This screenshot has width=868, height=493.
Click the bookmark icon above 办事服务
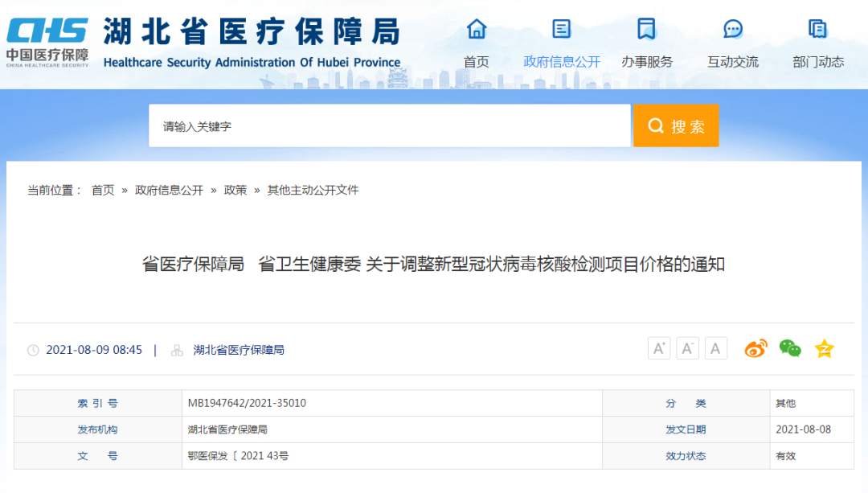point(646,29)
